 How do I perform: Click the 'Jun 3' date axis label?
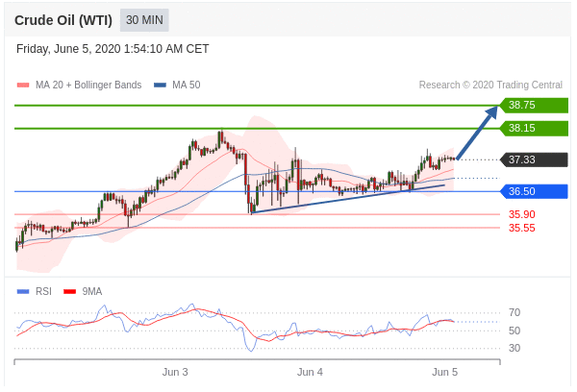pyautogui.click(x=175, y=372)
